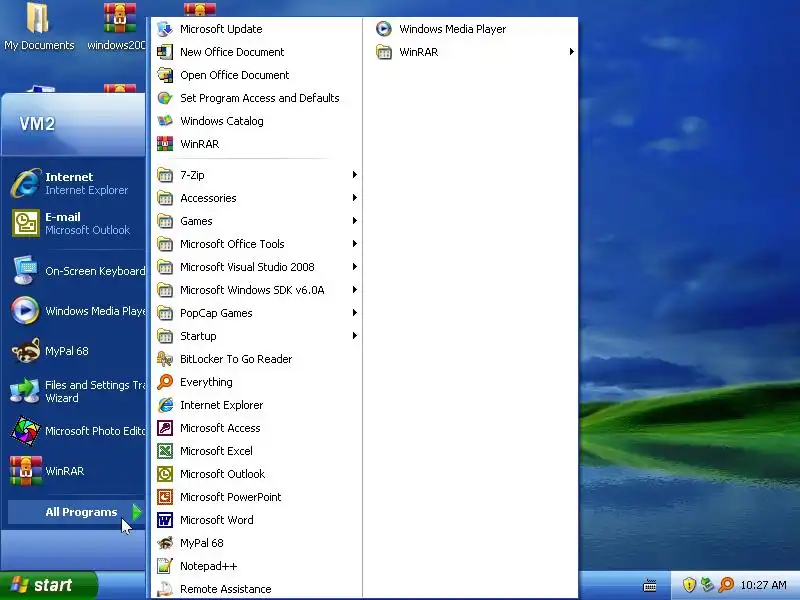Expand the Microsoft Office Tools arrow
Viewport: 800px width, 600px height.
(355, 244)
